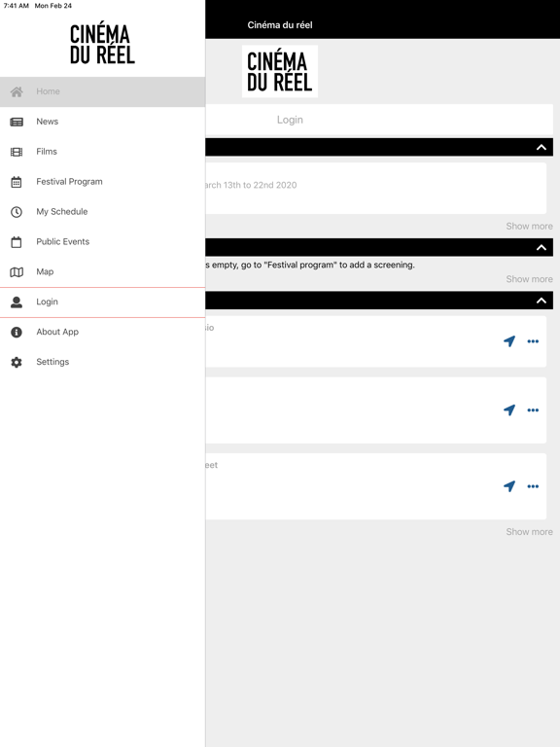The height and width of the screenshot is (747, 560).
Task: Open Settings label in side menu
Action: pyautogui.click(x=52, y=362)
